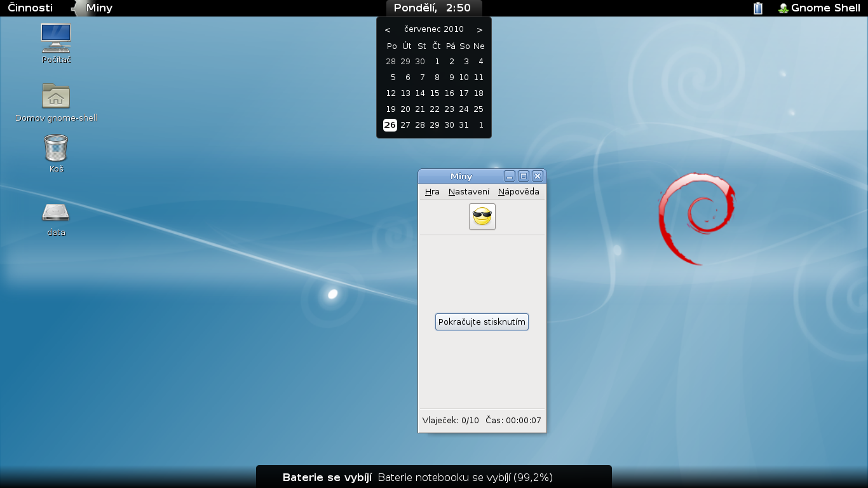Viewport: 868px width, 488px height.
Task: Select day 4 in the calendar
Action: click(480, 62)
